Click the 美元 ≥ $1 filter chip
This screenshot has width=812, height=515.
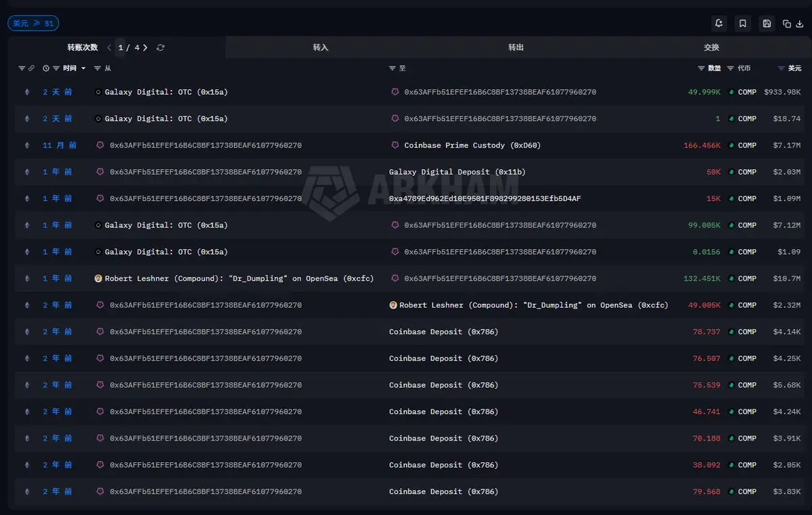(33, 24)
